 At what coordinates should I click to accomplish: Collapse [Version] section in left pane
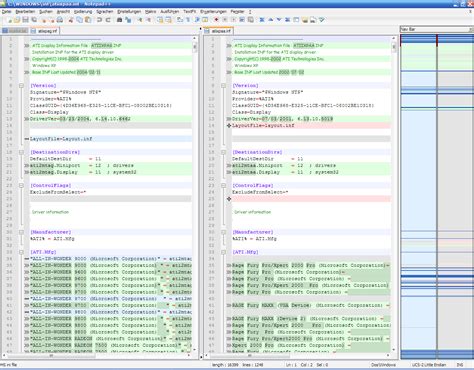pos(21,86)
